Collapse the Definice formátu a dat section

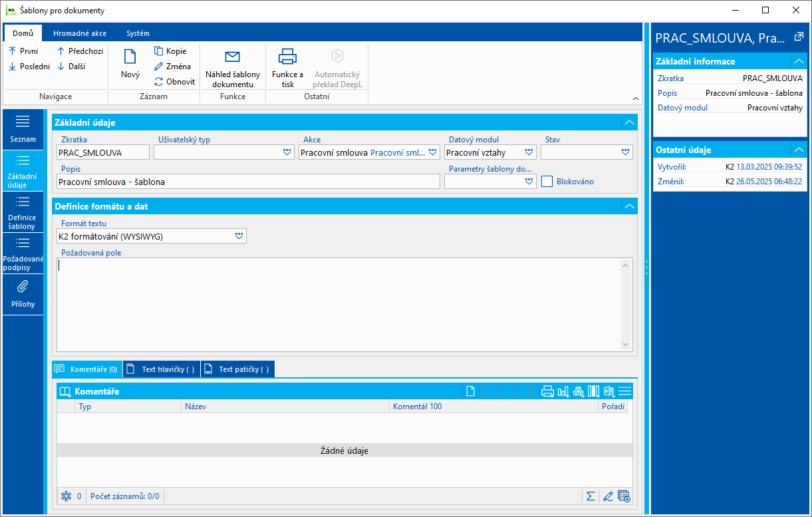628,206
